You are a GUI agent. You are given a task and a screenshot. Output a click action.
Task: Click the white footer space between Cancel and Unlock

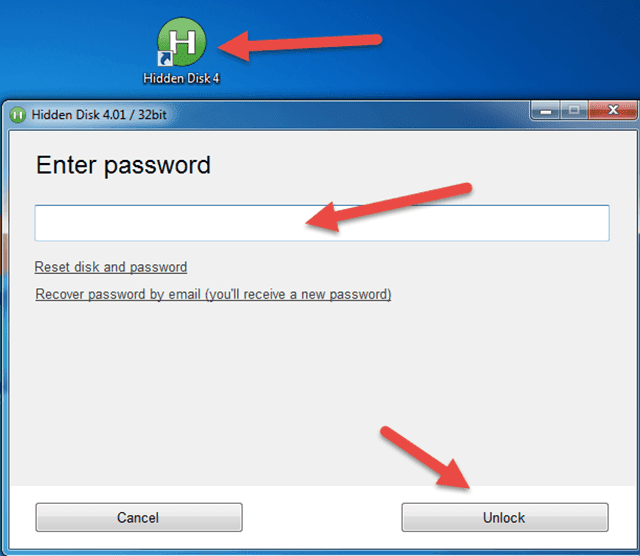322,517
